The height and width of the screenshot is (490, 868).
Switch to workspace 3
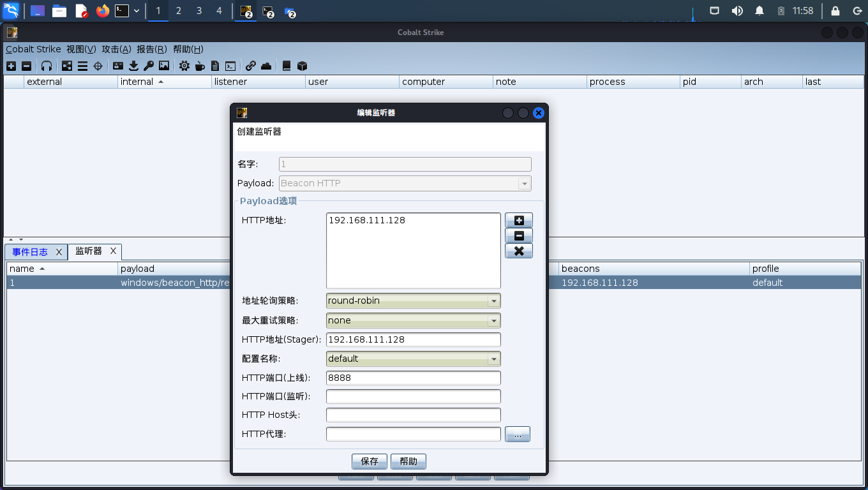[x=199, y=11]
